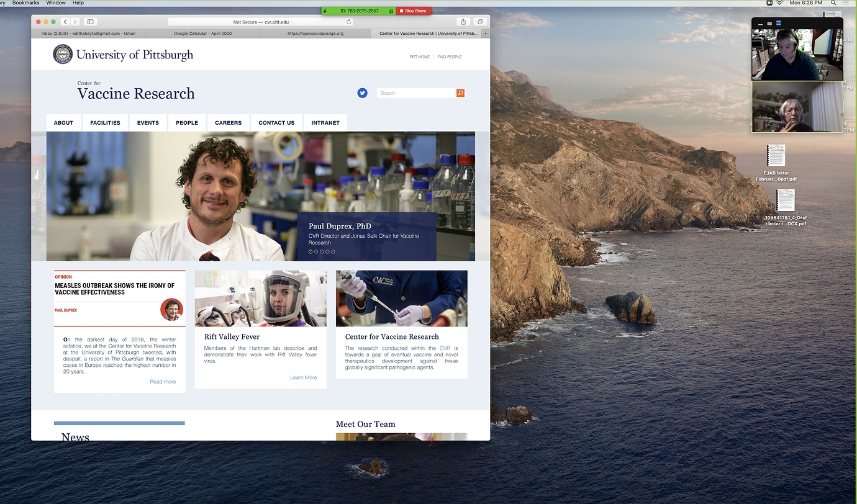Click the University of Pittsburgh seal logo

point(63,55)
